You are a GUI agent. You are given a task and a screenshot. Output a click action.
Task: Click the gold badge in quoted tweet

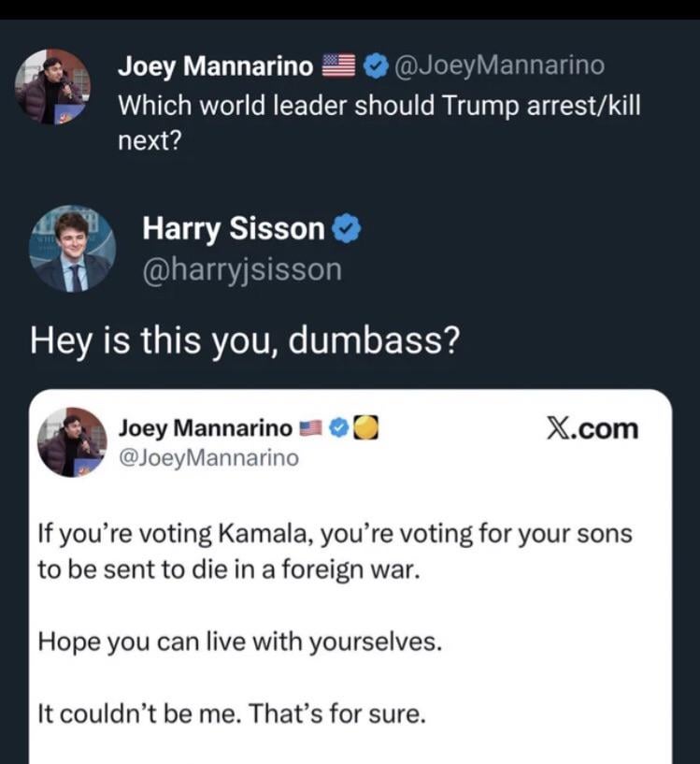click(x=367, y=428)
